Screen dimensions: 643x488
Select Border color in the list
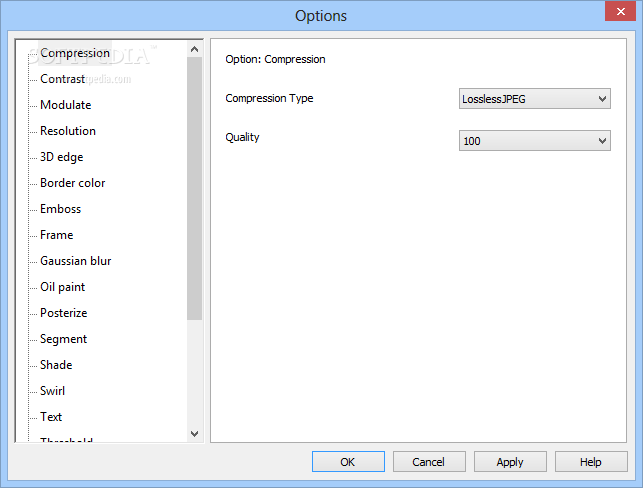(x=72, y=183)
